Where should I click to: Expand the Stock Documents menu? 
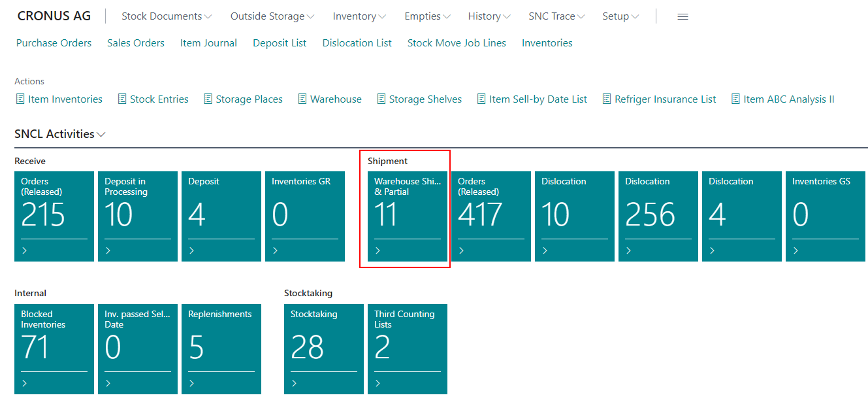coord(166,16)
